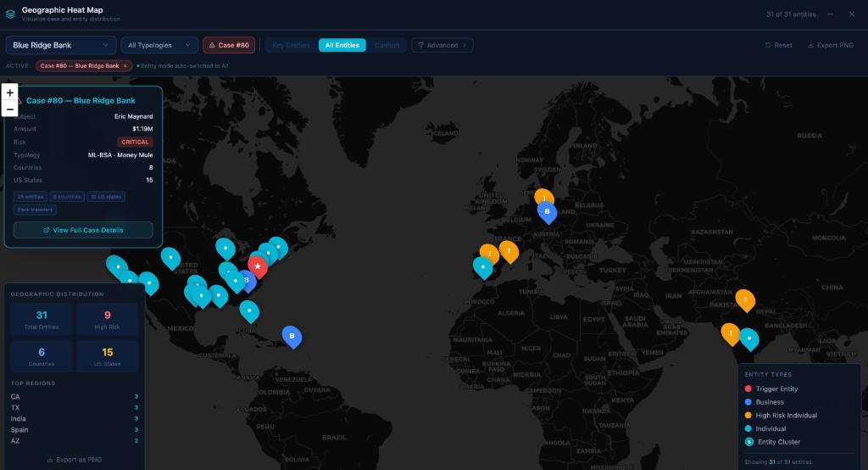Select the blue business marker in the Caribbean
Screen dimensions: 868x470
[292, 336]
